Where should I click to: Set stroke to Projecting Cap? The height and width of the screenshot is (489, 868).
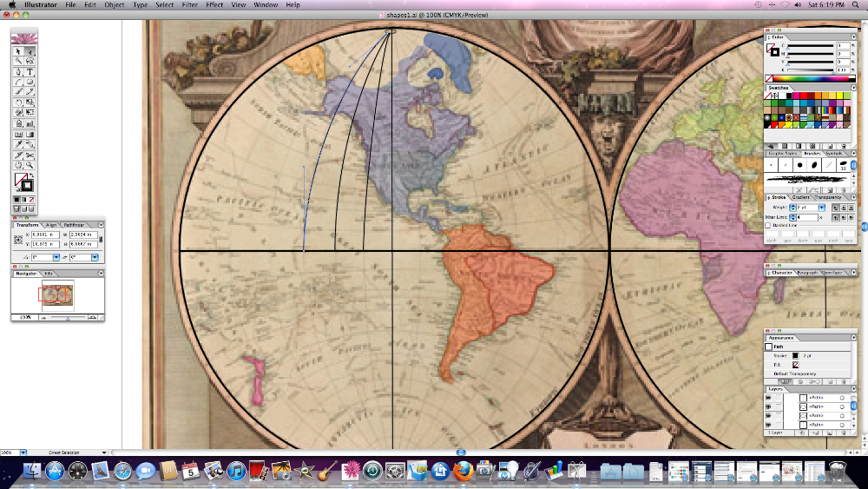tap(852, 208)
